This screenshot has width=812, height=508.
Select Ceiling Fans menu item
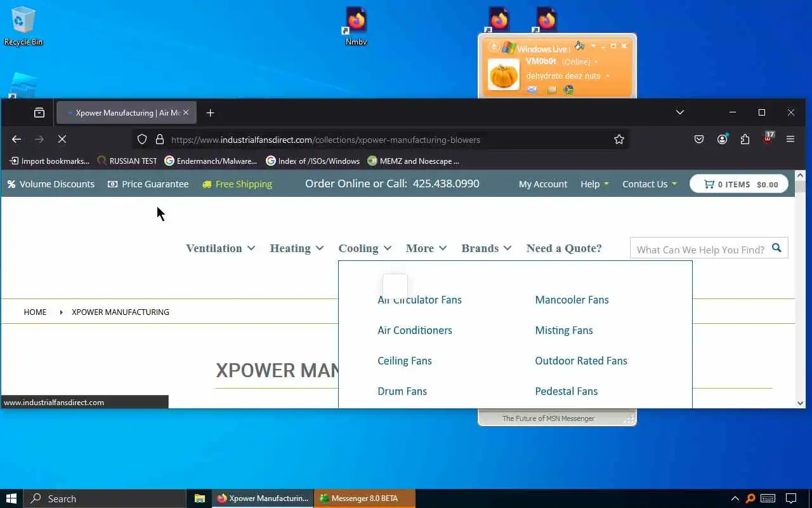point(405,361)
